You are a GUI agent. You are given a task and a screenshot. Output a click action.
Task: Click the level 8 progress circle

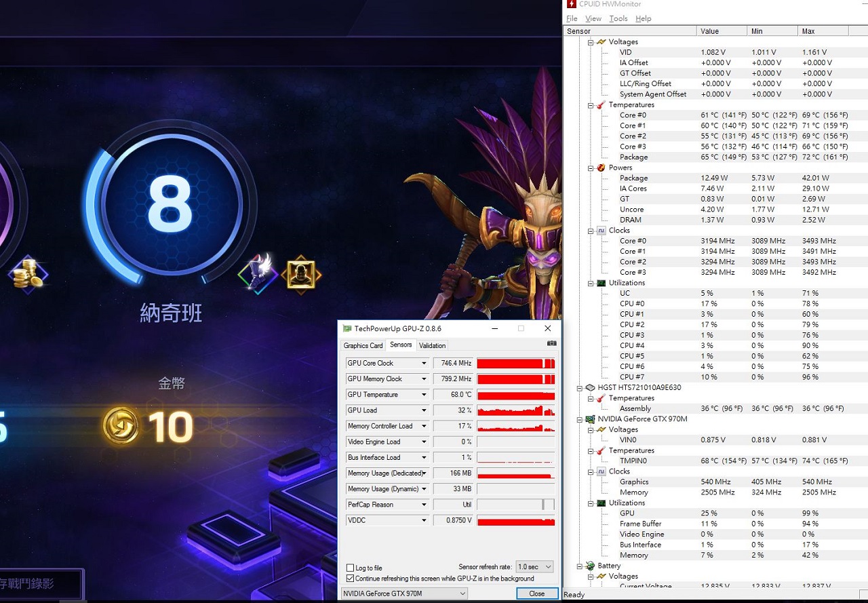(x=170, y=206)
